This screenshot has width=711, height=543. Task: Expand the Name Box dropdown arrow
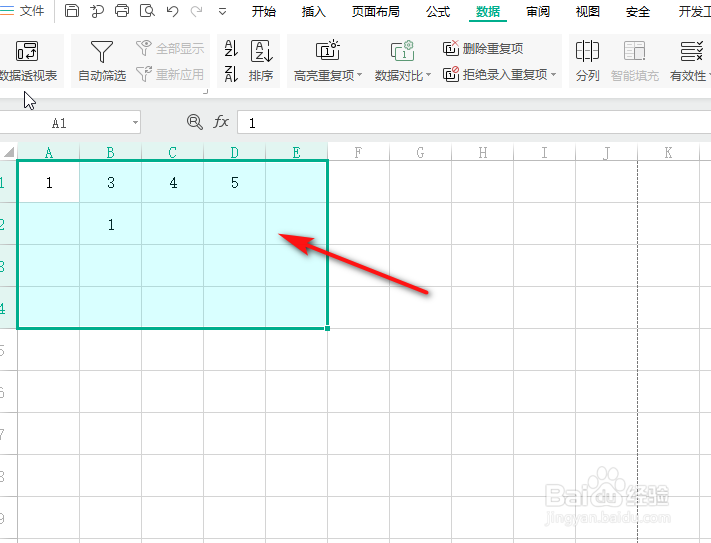point(135,123)
